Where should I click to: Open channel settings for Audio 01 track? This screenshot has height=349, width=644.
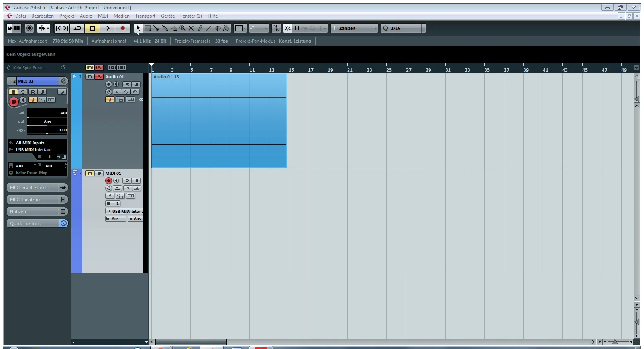pos(108,92)
